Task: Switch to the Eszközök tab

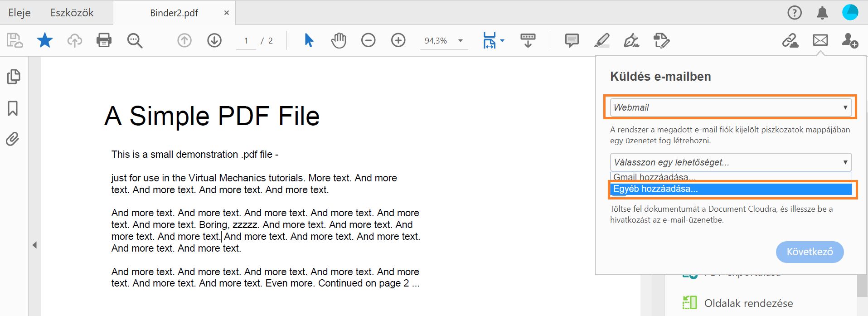Action: [x=72, y=13]
